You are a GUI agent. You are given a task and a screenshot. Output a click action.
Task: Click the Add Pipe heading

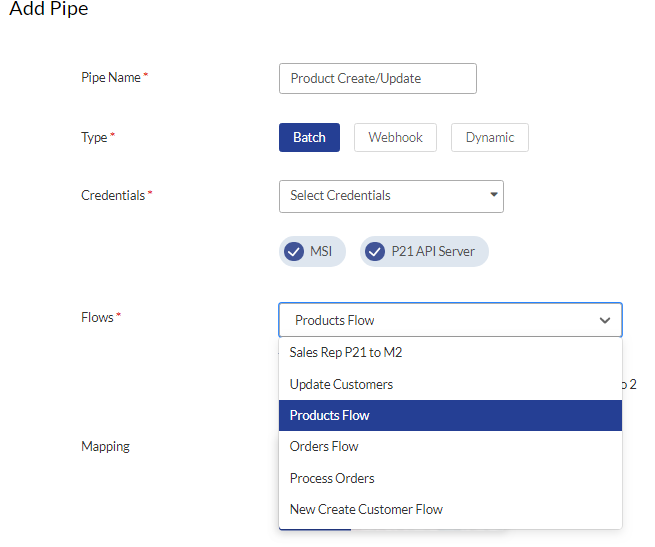coord(49,8)
